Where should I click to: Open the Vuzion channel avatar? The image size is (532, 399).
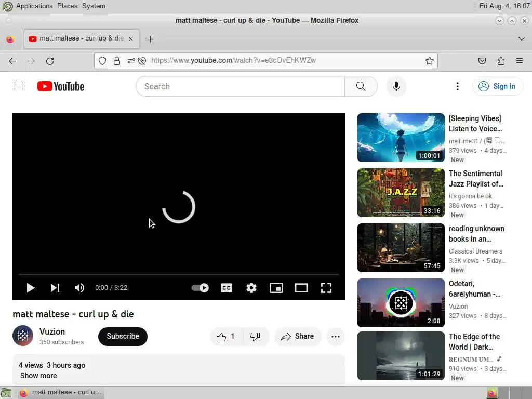coord(23,336)
